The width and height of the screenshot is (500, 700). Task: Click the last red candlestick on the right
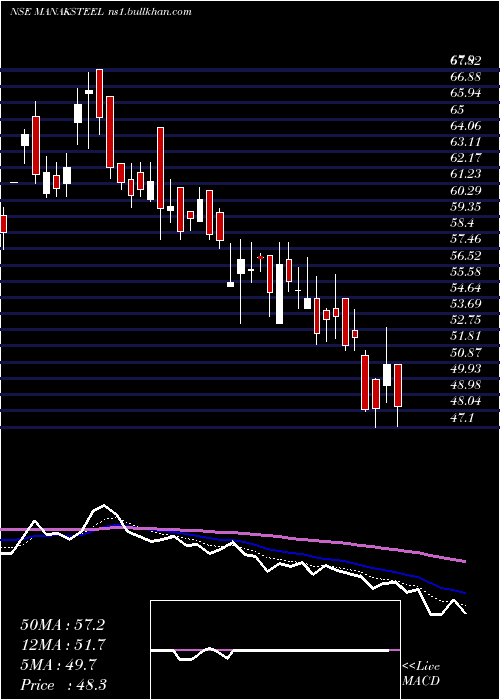click(x=398, y=385)
